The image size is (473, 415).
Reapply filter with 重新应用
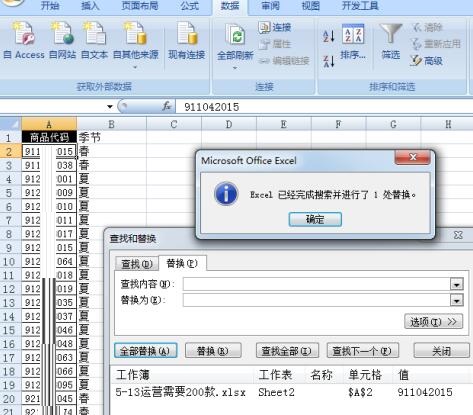[436, 44]
